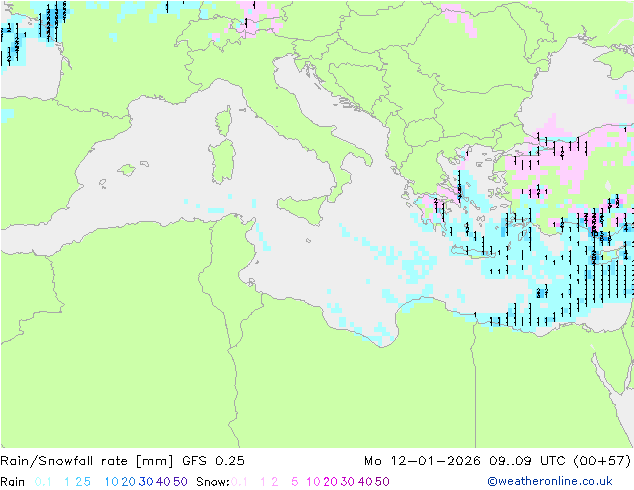
Task: Pick the Rain legend value 40
Action: coord(163,482)
